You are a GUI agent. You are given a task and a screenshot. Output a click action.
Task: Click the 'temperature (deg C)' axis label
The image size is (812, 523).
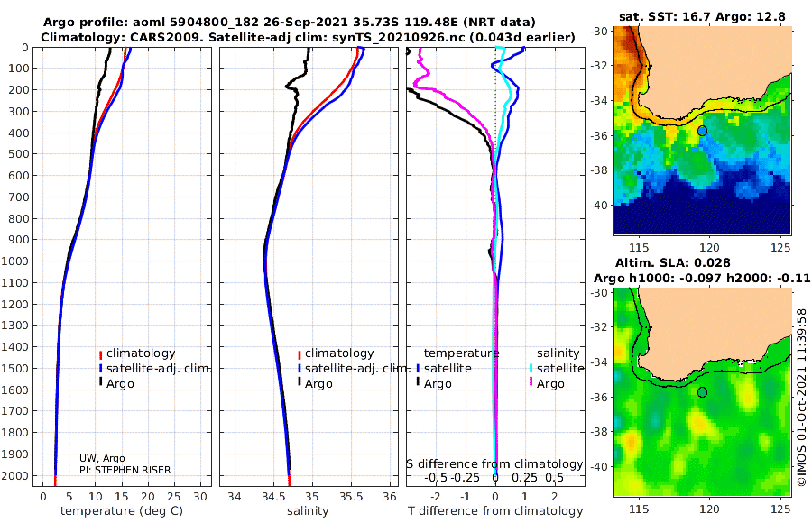tap(122, 511)
